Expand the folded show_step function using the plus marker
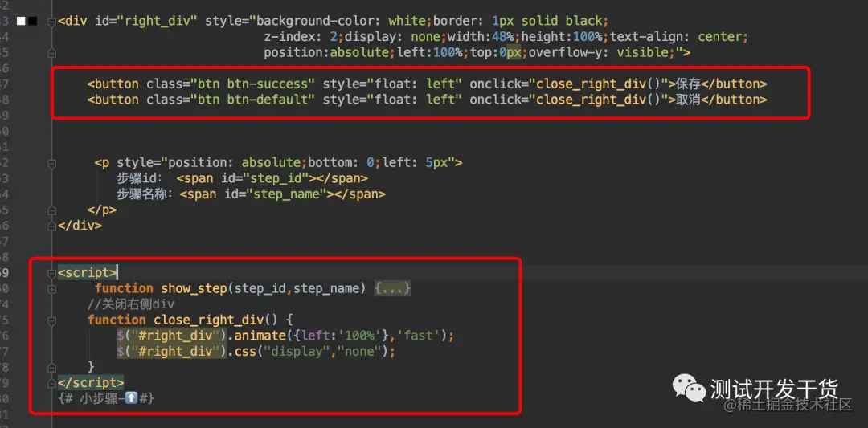The height and width of the screenshot is (428, 868). [x=51, y=288]
